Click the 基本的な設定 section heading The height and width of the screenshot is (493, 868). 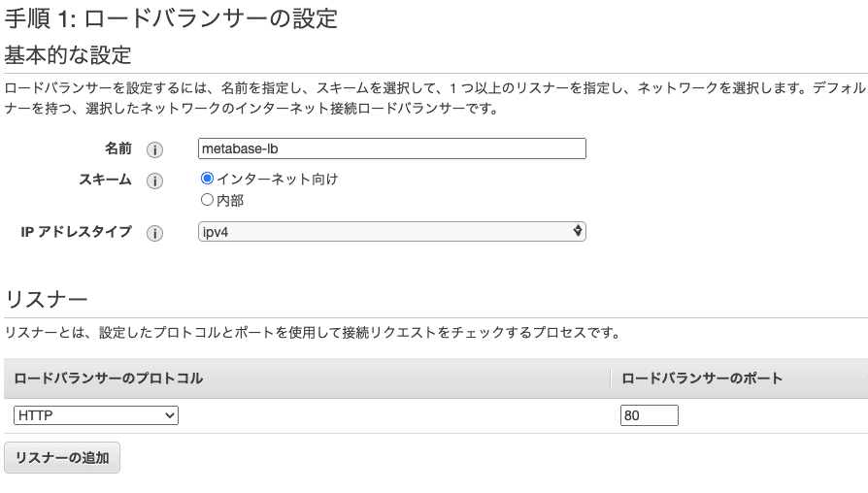tap(68, 55)
